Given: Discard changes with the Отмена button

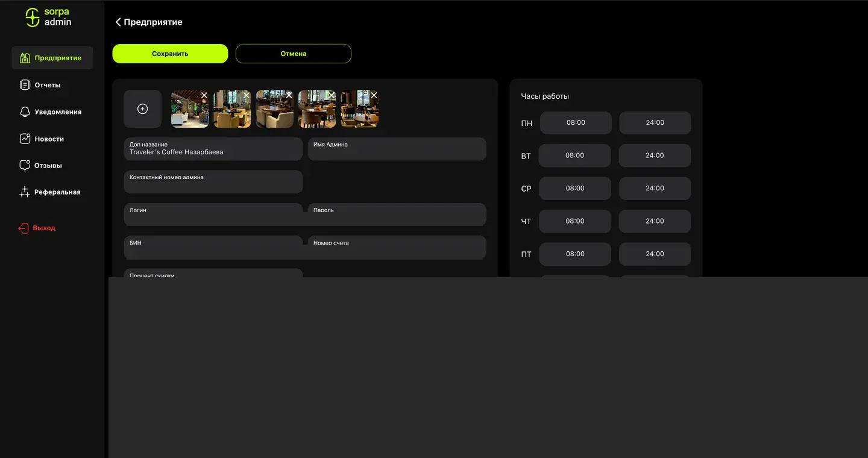Looking at the screenshot, I should pyautogui.click(x=294, y=54).
